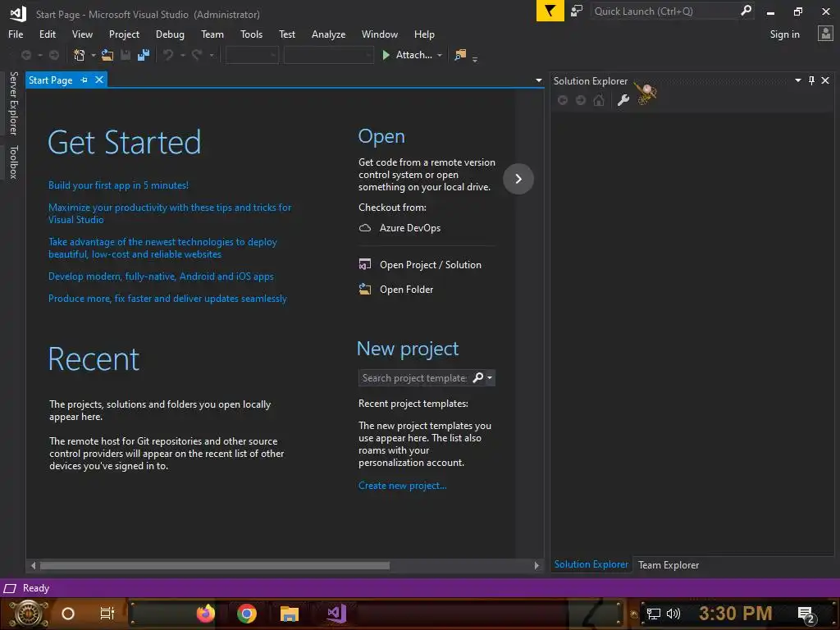Click the Open Folder link text

pos(406,289)
